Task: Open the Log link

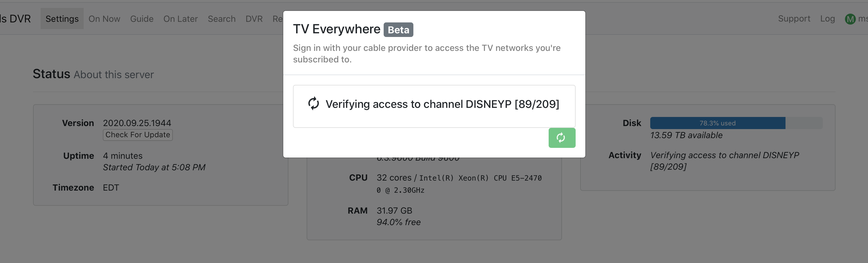Action: [827, 19]
